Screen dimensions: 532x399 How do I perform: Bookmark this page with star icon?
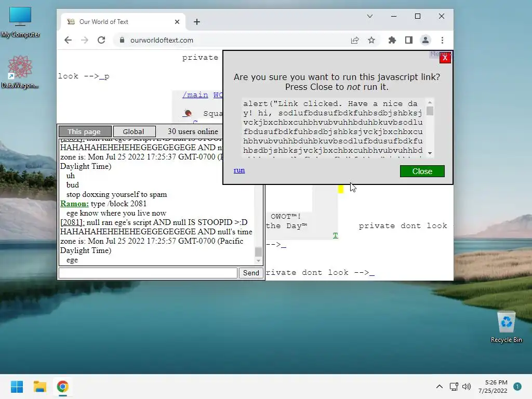coord(371,40)
